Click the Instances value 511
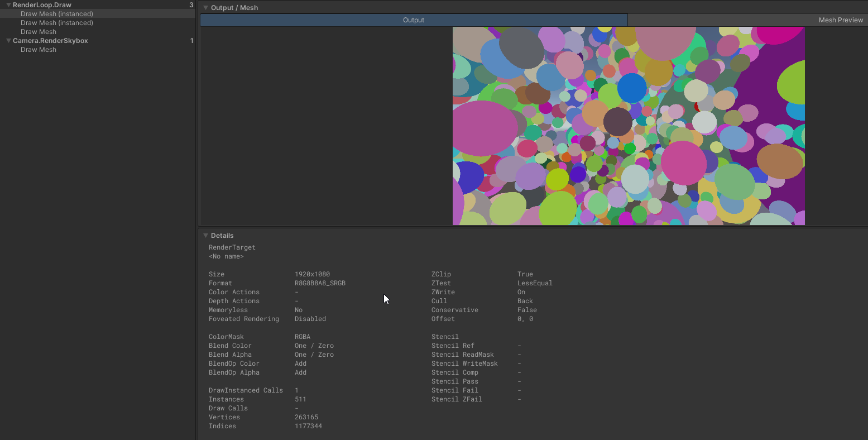 coord(300,399)
